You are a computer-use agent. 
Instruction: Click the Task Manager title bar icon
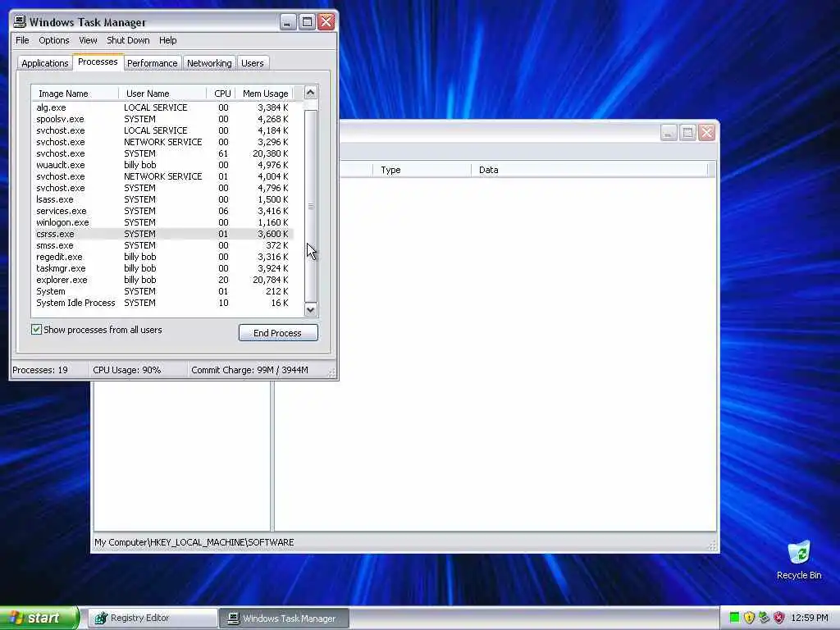[x=20, y=21]
